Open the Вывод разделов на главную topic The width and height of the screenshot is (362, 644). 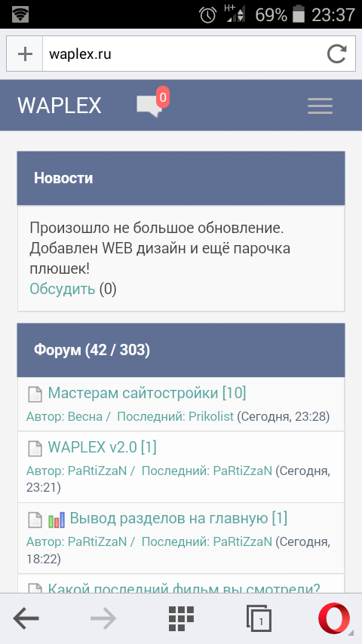[x=178, y=518]
